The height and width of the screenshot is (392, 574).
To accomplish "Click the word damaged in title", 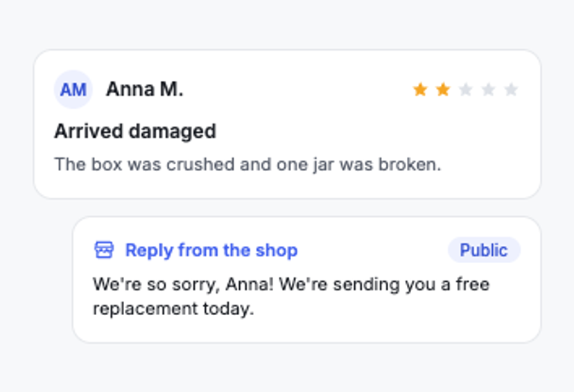I will (x=173, y=132).
